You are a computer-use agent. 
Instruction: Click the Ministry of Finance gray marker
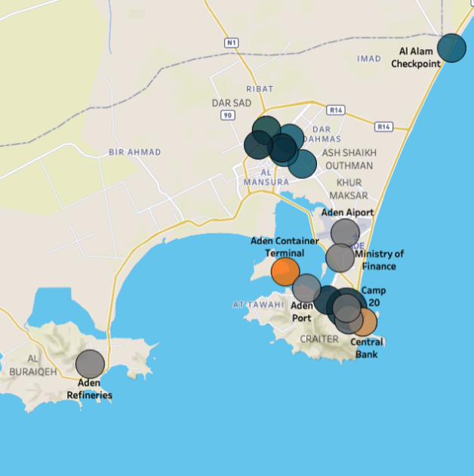339,258
